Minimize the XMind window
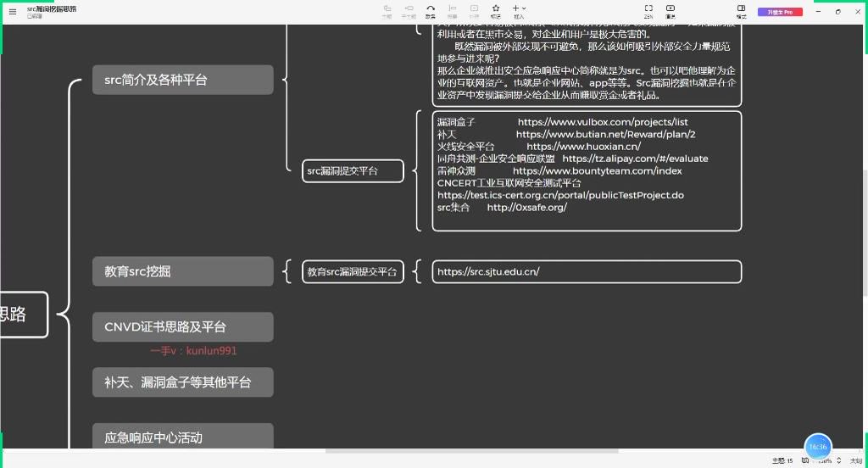Screen dimensions: 868x468 point(818,11)
